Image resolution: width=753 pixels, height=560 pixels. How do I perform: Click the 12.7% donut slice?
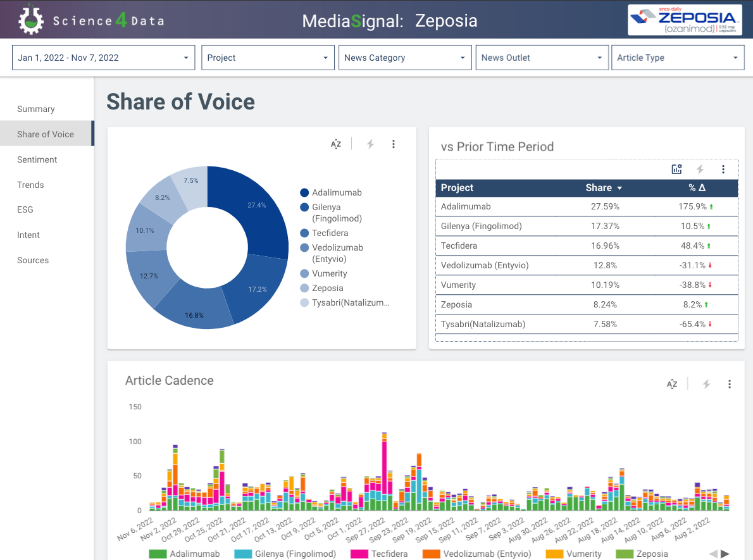click(149, 276)
